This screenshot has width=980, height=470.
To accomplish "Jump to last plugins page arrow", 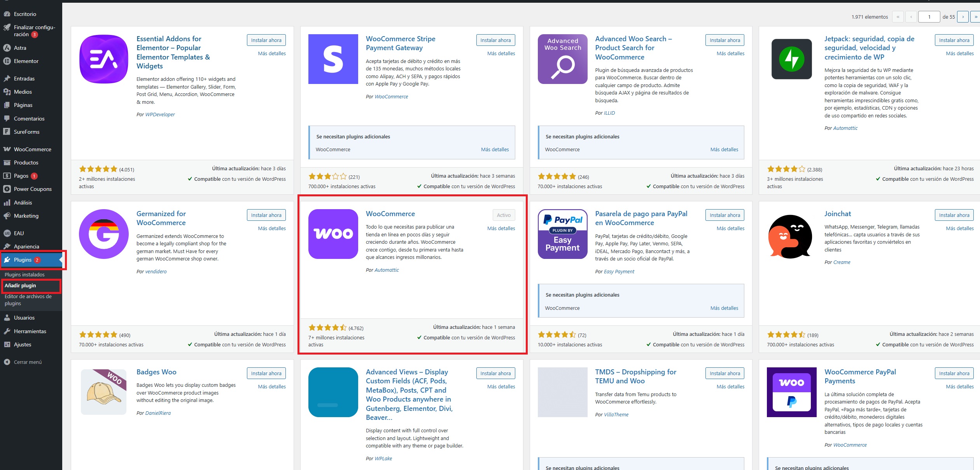I will pyautogui.click(x=975, y=17).
